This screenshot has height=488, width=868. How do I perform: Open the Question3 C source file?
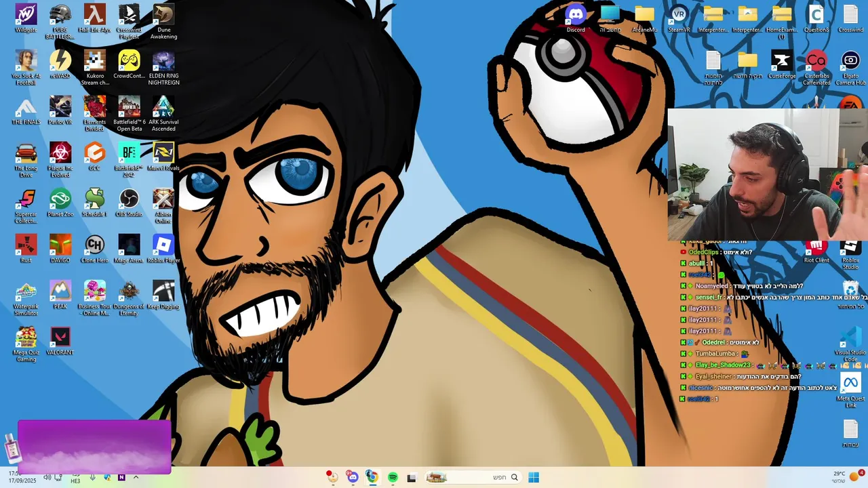[816, 18]
